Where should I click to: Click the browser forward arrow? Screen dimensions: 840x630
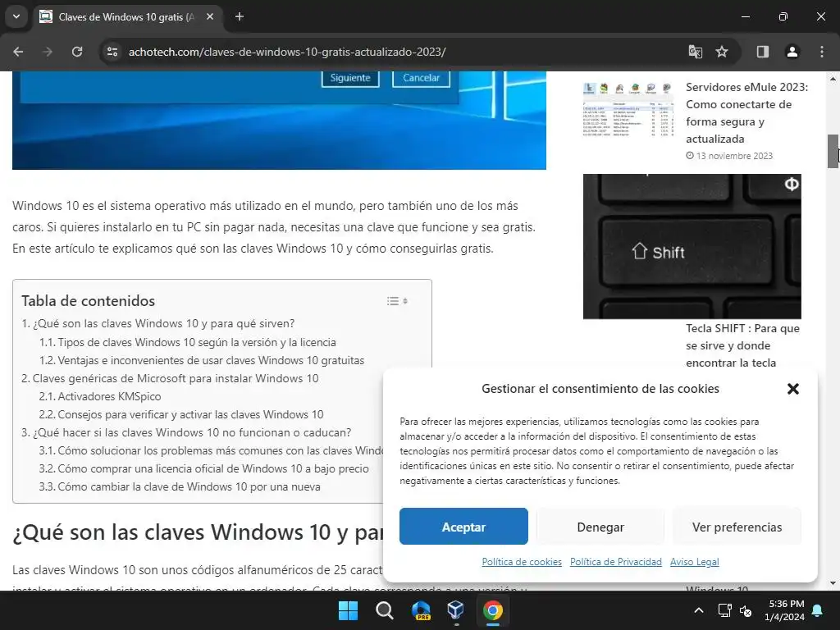click(x=48, y=52)
